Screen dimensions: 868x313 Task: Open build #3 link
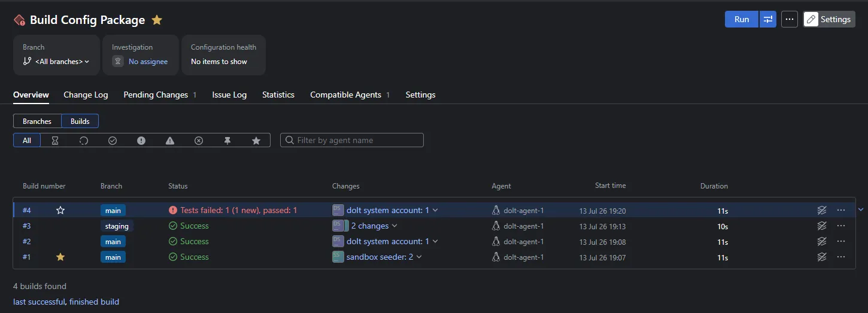coord(27,226)
